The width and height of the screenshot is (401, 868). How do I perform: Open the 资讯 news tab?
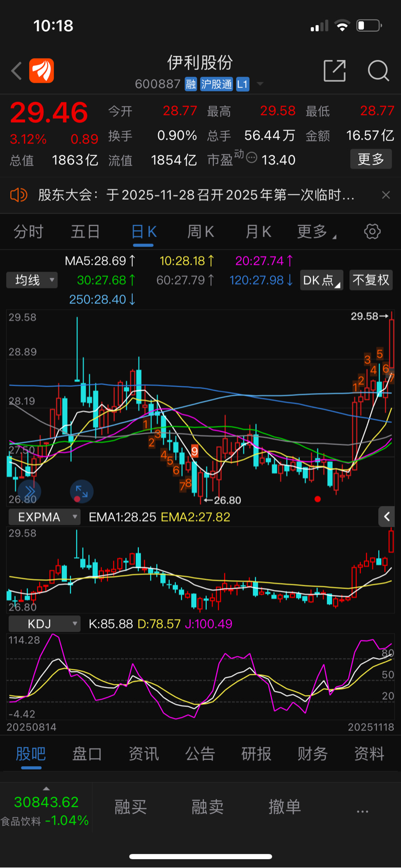click(144, 754)
